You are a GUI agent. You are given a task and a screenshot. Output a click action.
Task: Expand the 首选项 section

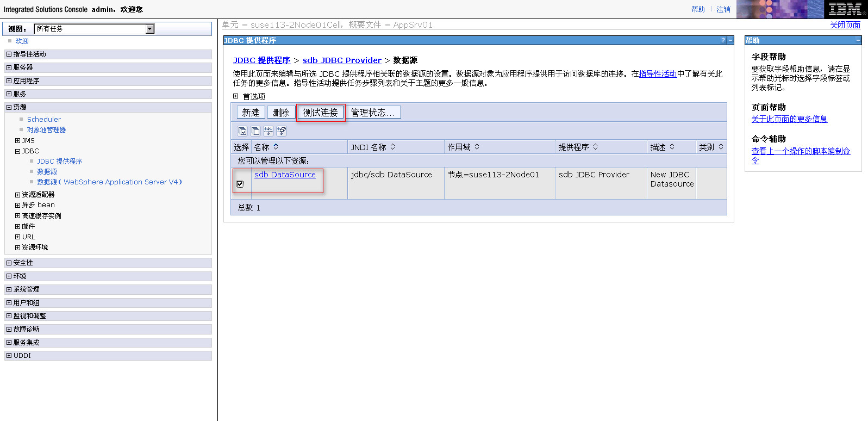click(236, 96)
